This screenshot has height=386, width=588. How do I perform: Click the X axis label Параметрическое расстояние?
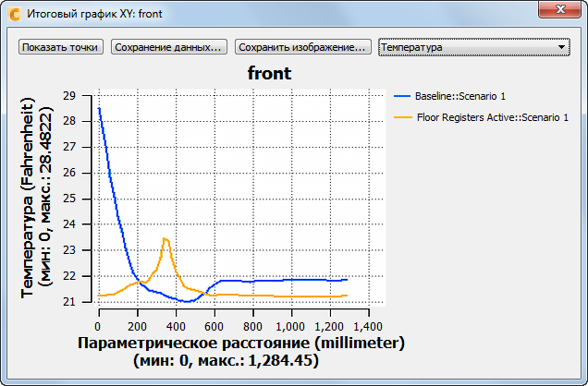click(x=241, y=343)
